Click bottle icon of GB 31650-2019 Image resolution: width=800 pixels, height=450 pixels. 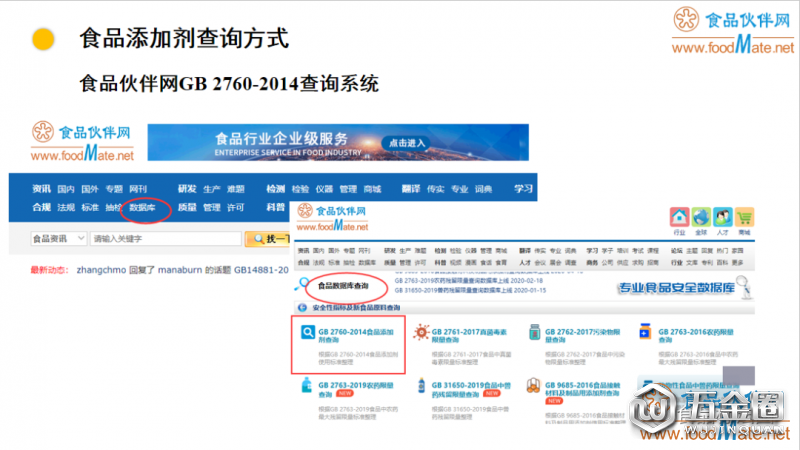pyautogui.click(x=421, y=385)
